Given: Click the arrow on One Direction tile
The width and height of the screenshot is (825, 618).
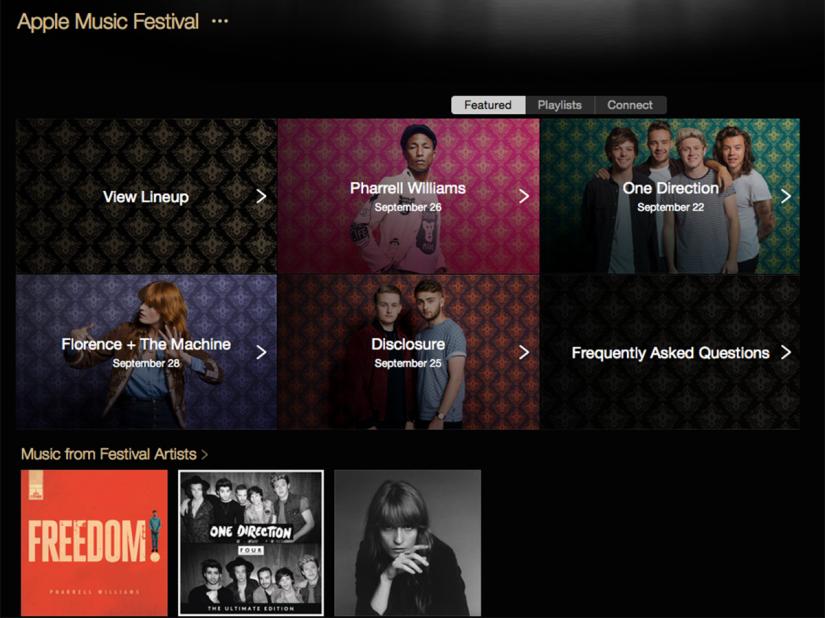Looking at the screenshot, I should (x=786, y=196).
